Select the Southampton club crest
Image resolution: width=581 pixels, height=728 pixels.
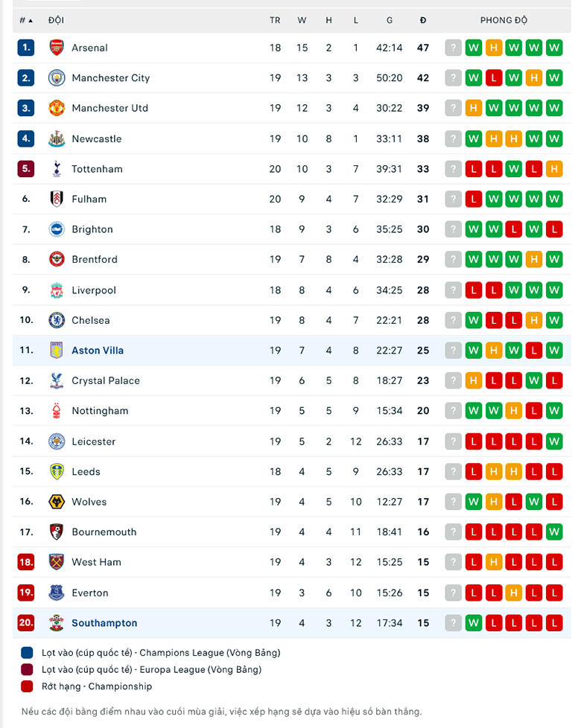(x=58, y=623)
